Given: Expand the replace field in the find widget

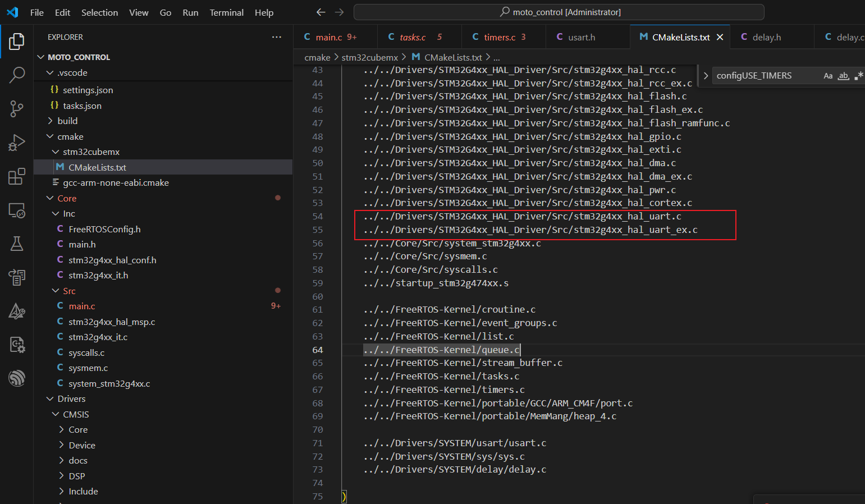Looking at the screenshot, I should (x=706, y=75).
